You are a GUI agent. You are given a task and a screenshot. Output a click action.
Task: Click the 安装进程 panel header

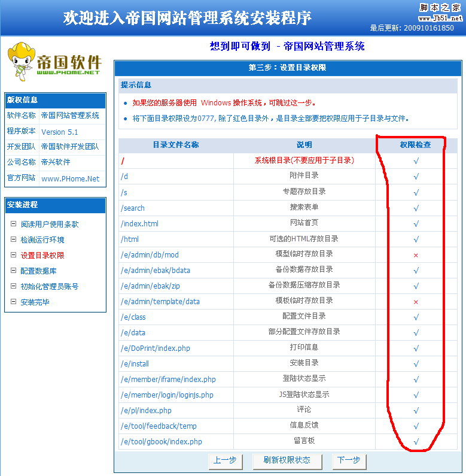point(23,205)
